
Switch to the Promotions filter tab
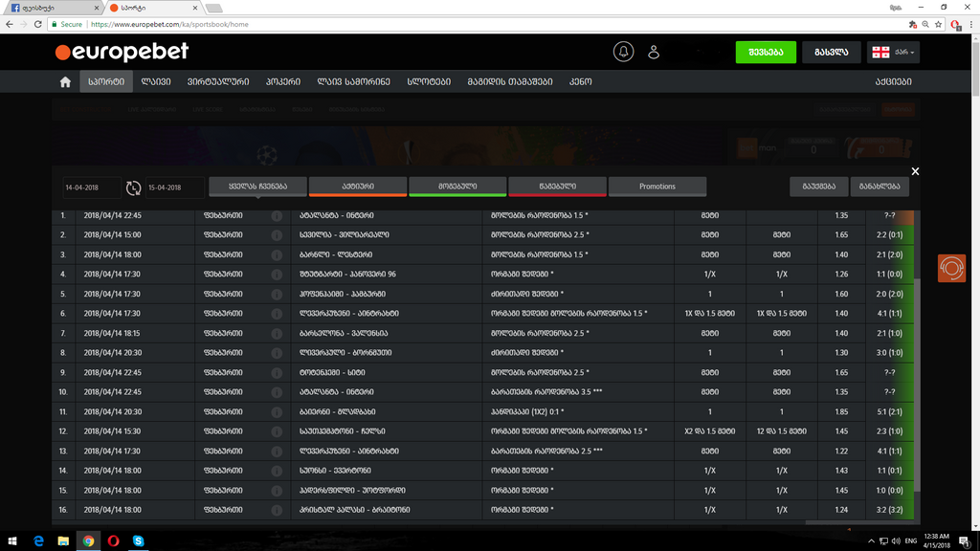(x=657, y=187)
